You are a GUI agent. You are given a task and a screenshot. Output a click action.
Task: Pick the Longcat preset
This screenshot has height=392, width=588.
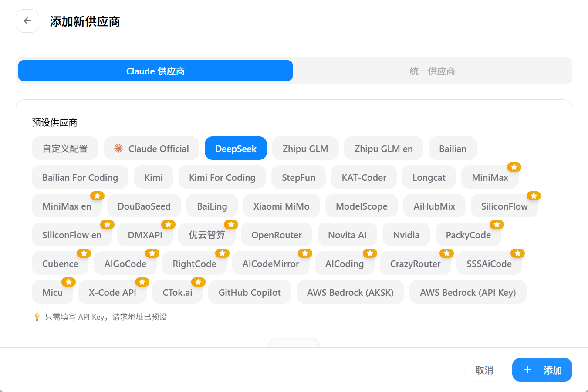(x=429, y=177)
